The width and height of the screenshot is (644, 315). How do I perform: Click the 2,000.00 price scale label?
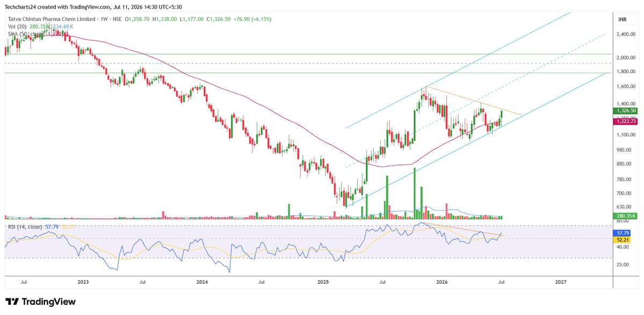point(625,58)
